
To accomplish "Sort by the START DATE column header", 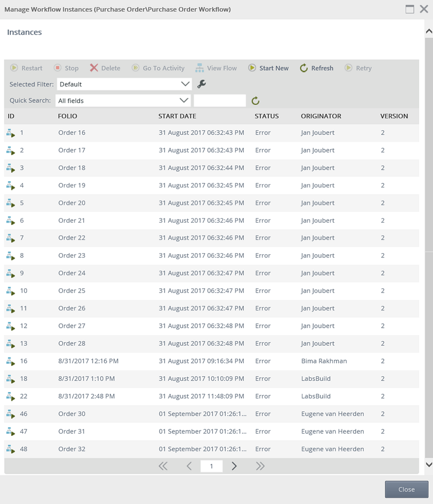I will (177, 116).
